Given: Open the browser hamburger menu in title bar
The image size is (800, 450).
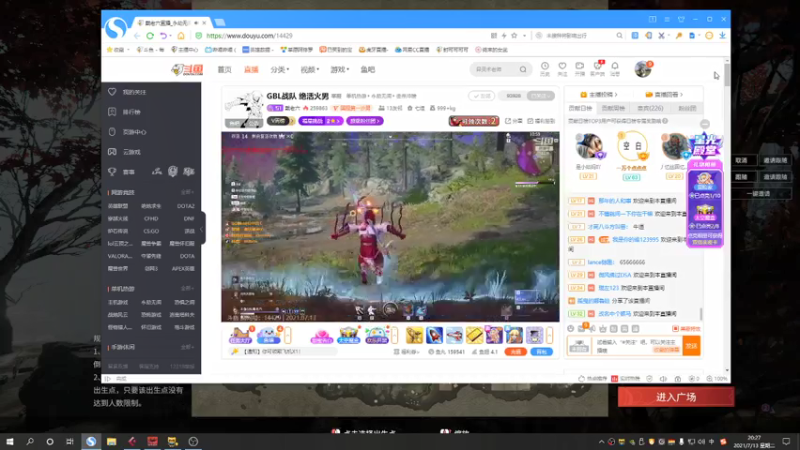Looking at the screenshot, I should (x=667, y=19).
